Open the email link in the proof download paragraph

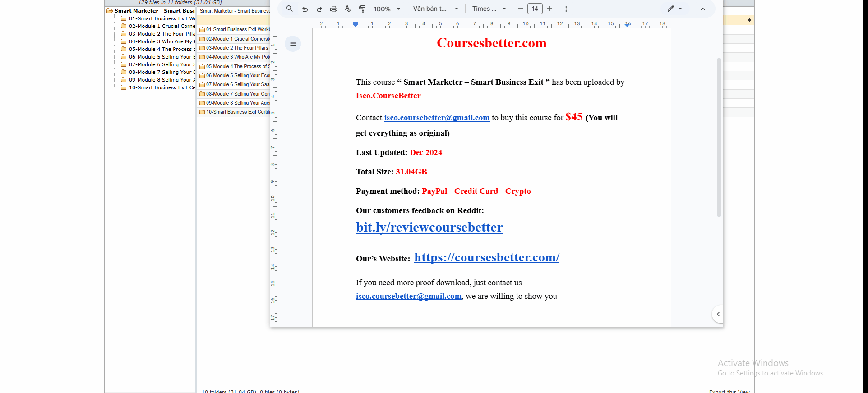(x=409, y=296)
